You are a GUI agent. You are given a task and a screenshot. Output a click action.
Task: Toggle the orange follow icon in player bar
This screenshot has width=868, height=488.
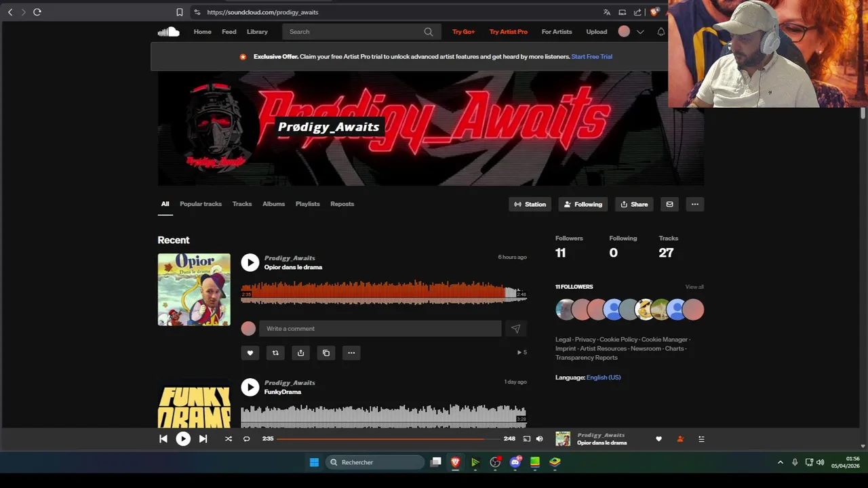pos(680,439)
